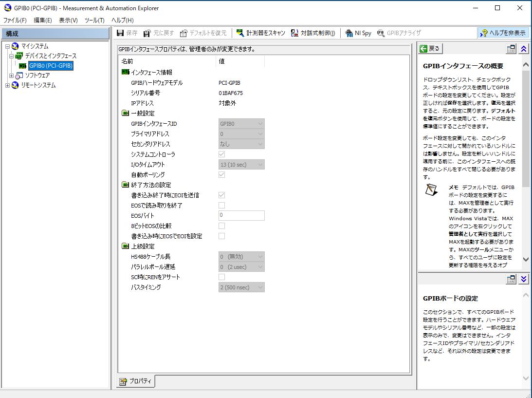The image size is (532, 398).
Task: Expand the ソフトウェア tree node
Action: pos(12,76)
